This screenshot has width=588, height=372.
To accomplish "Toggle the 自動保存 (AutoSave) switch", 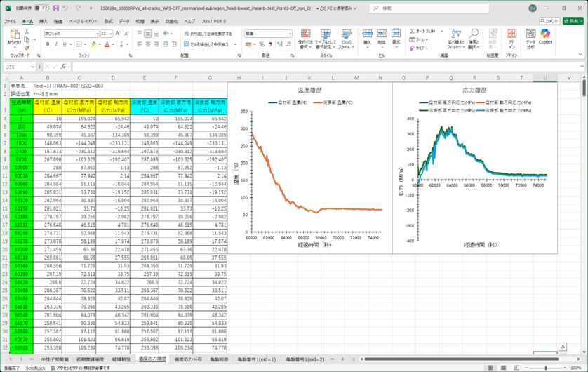I will coord(41,8).
